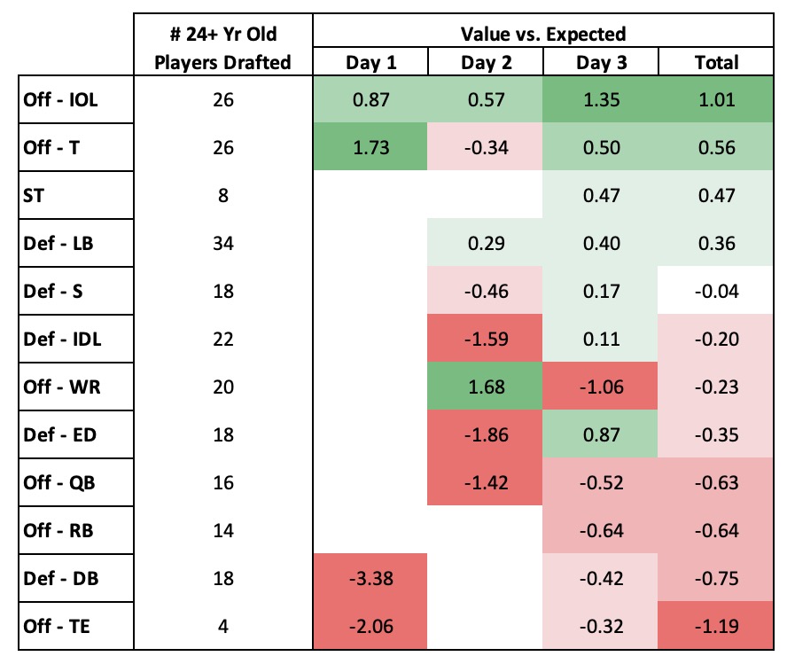Viewport: 787px width, 672px height.
Task: Click the Day 2 column header
Action: pyautogui.click(x=485, y=62)
